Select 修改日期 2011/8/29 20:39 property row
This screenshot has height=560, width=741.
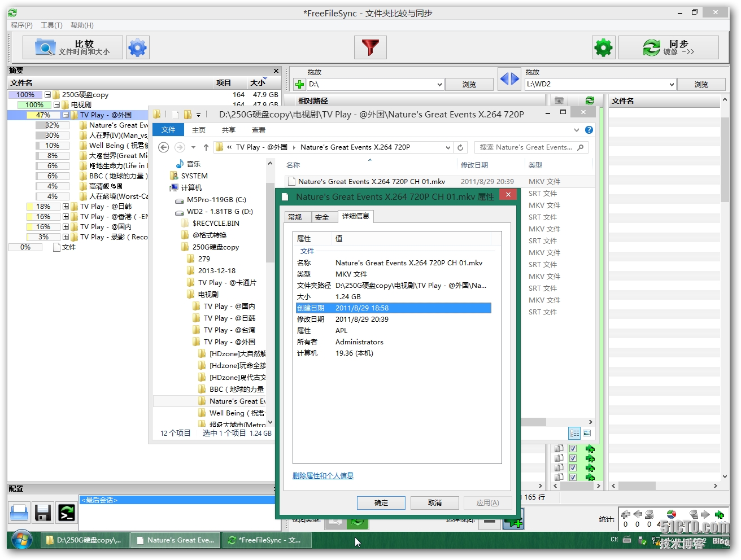pyautogui.click(x=394, y=320)
